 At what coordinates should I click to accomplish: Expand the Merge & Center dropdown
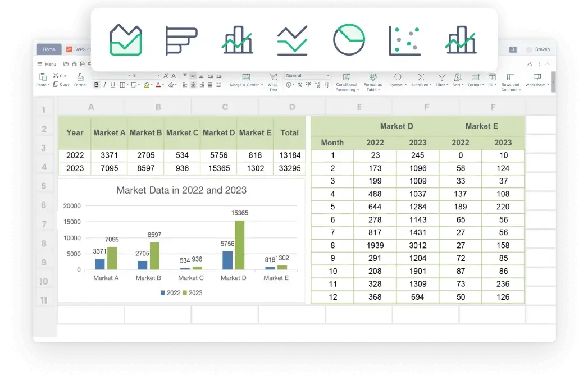(x=262, y=85)
